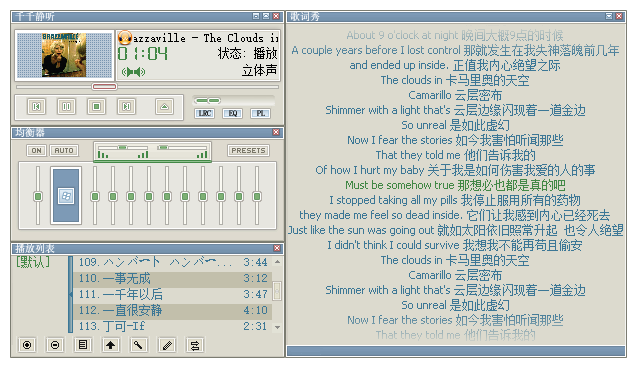Viewport: 636px width, 367px height.
Task: Pause playback with the pause button
Action: (x=67, y=107)
